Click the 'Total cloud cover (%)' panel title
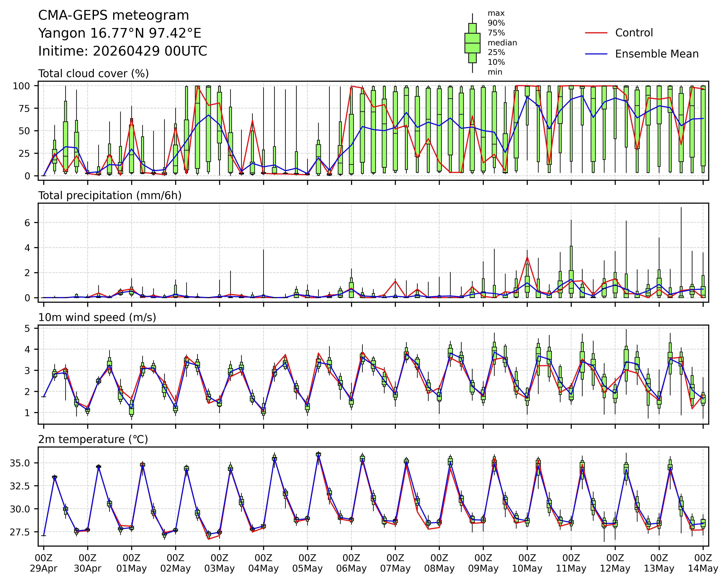Viewport: 728px width, 583px height. tap(94, 74)
